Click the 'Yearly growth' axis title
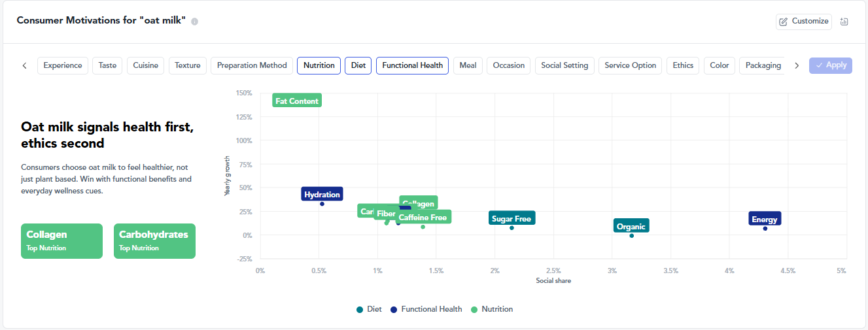This screenshot has height=330, width=868. (228, 176)
